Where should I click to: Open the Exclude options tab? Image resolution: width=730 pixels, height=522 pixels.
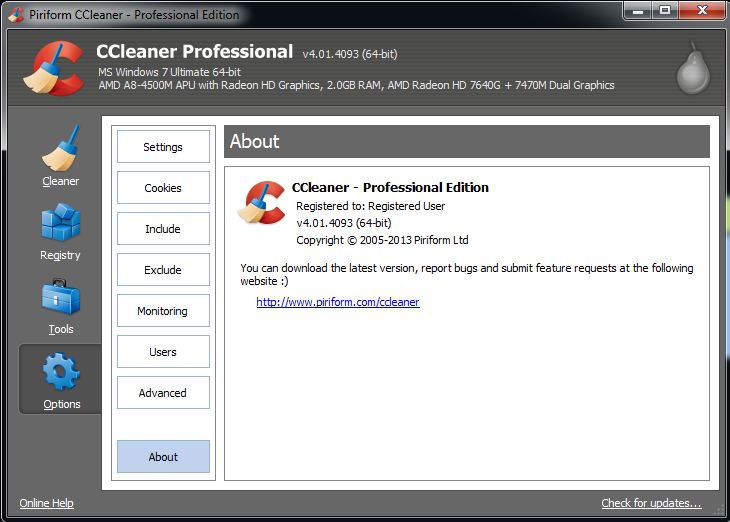coord(163,270)
